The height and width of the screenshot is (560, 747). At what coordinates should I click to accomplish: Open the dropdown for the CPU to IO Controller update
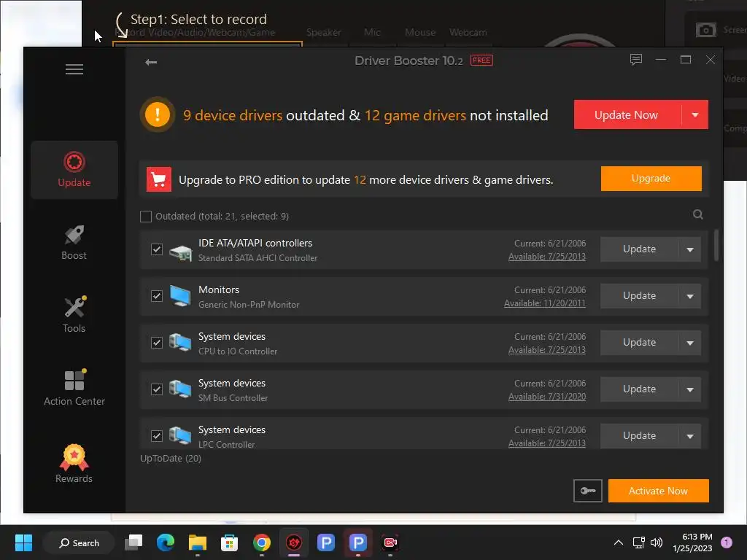pos(690,343)
